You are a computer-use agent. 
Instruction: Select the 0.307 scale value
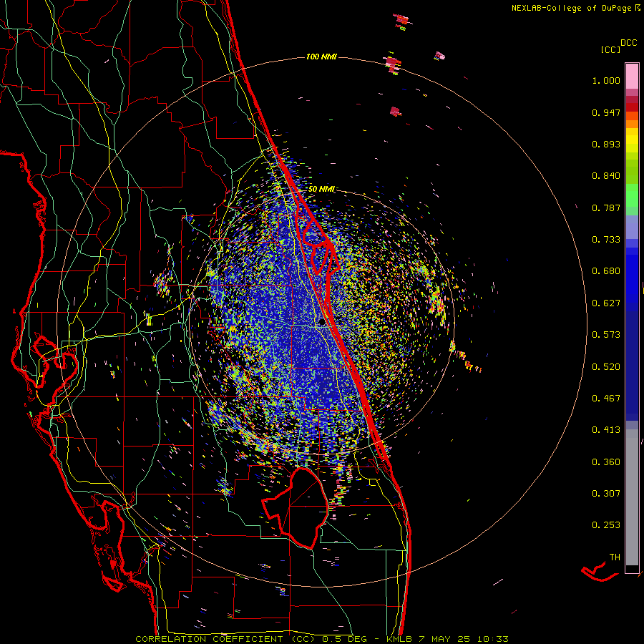pos(606,494)
